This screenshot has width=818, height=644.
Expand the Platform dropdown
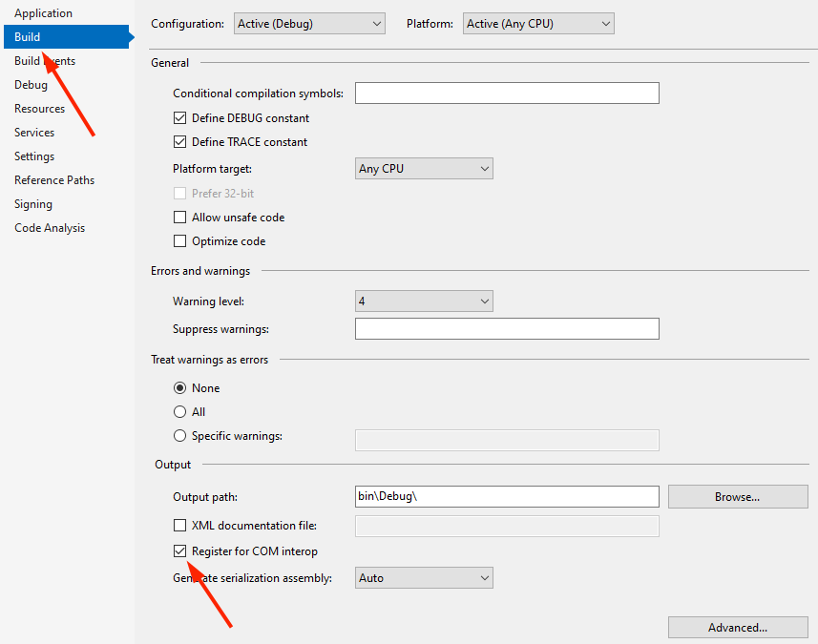[x=538, y=24]
